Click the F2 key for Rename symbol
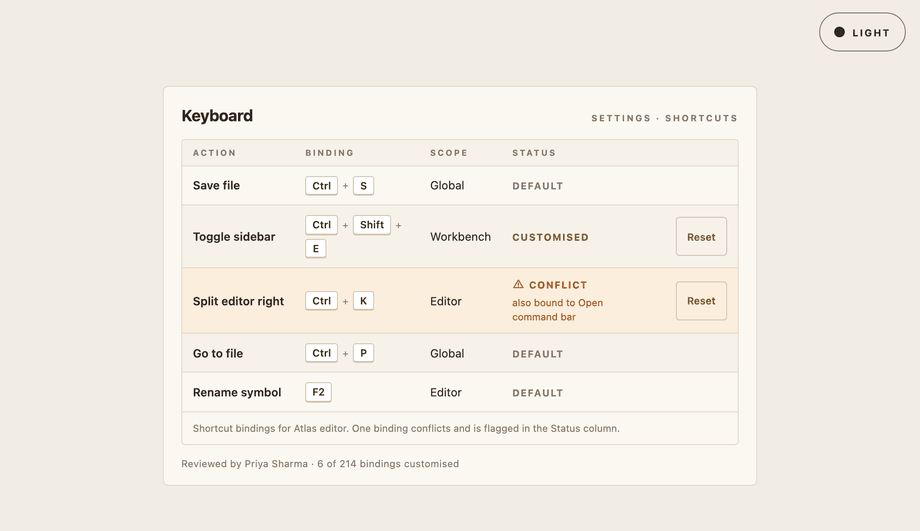 318,392
